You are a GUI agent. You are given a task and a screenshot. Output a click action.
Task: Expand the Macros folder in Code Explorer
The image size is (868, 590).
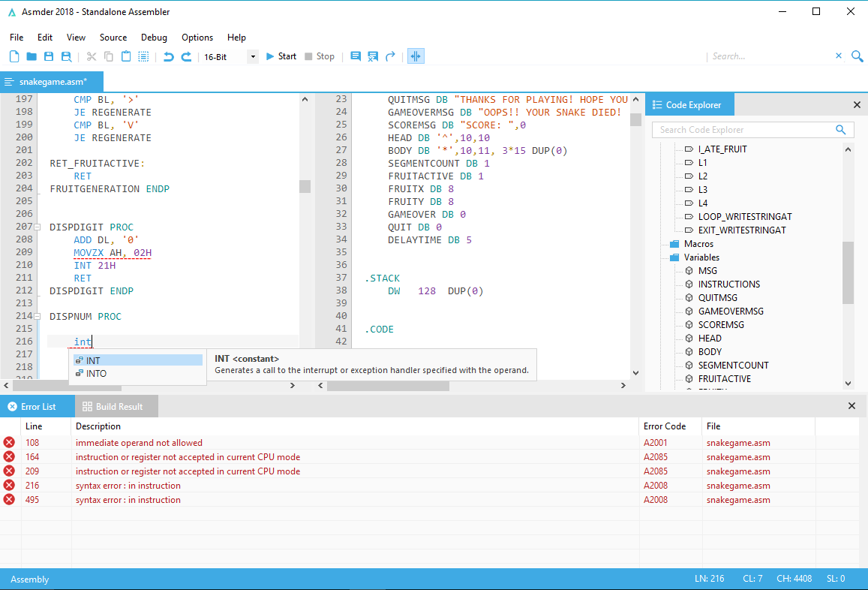[674, 244]
